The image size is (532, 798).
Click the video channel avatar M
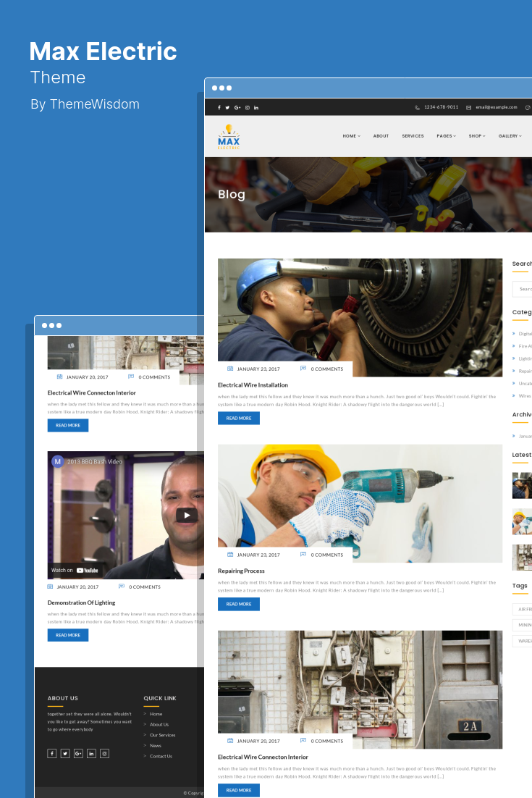[x=57, y=461]
